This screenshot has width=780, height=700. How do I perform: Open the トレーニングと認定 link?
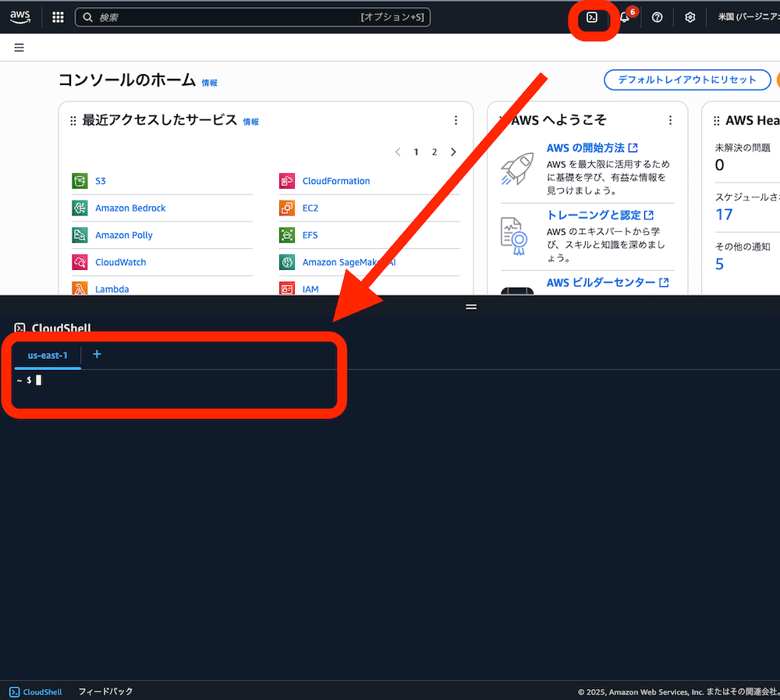(599, 215)
